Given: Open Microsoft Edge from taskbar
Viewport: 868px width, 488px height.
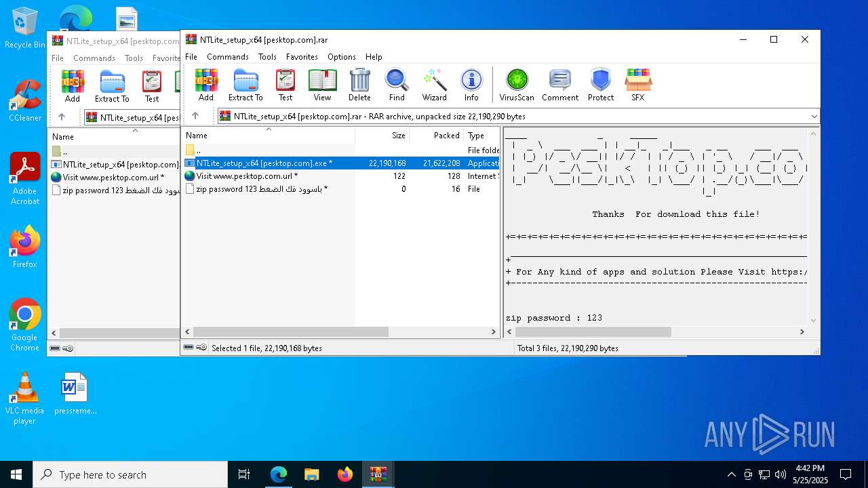Looking at the screenshot, I should coord(279,474).
